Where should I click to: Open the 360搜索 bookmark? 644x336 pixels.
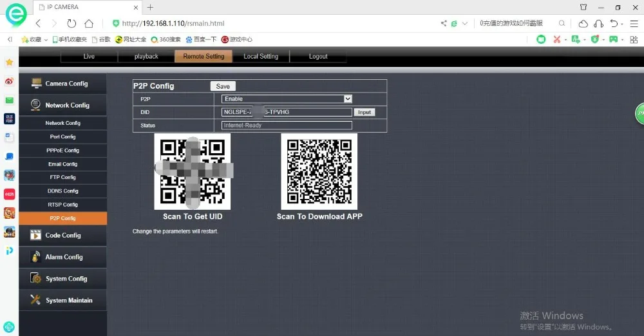tap(166, 39)
